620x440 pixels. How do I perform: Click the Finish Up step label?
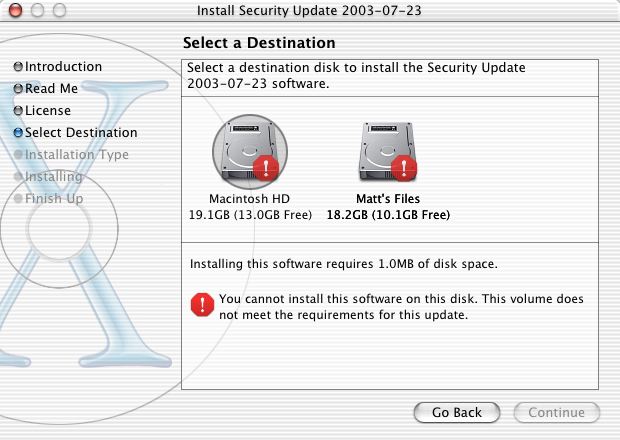pos(54,199)
